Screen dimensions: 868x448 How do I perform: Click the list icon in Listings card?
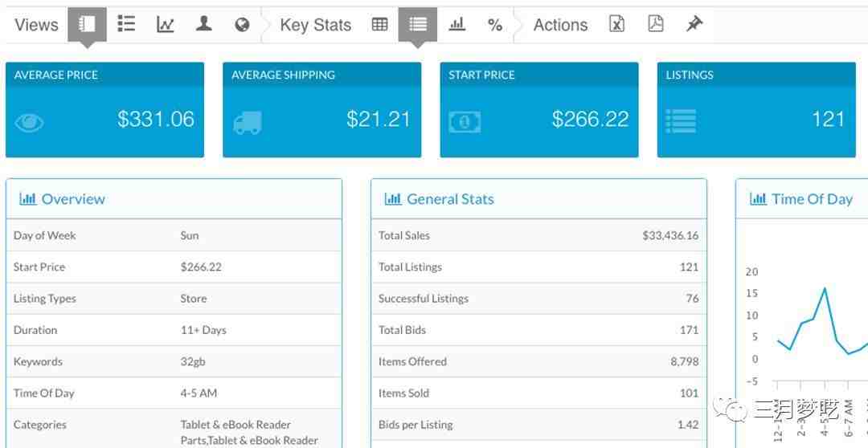coord(681,121)
